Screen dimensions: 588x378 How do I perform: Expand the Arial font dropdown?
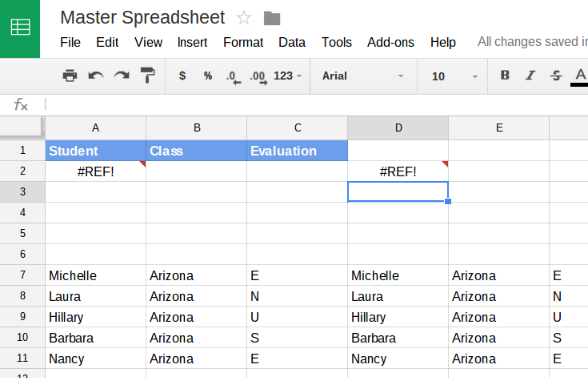click(x=363, y=76)
